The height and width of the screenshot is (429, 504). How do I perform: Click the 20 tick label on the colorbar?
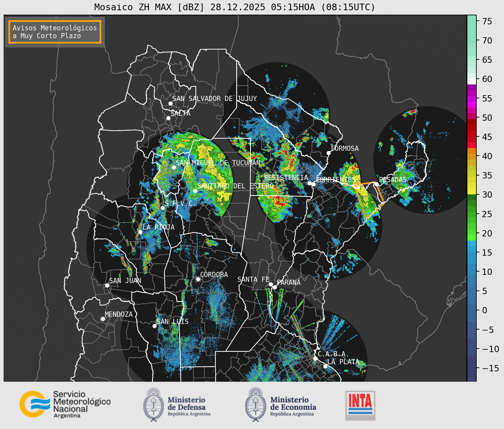pos(487,233)
